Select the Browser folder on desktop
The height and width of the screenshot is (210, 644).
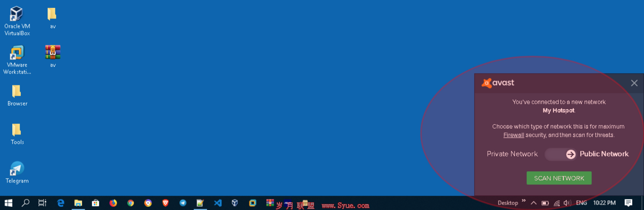(x=17, y=95)
